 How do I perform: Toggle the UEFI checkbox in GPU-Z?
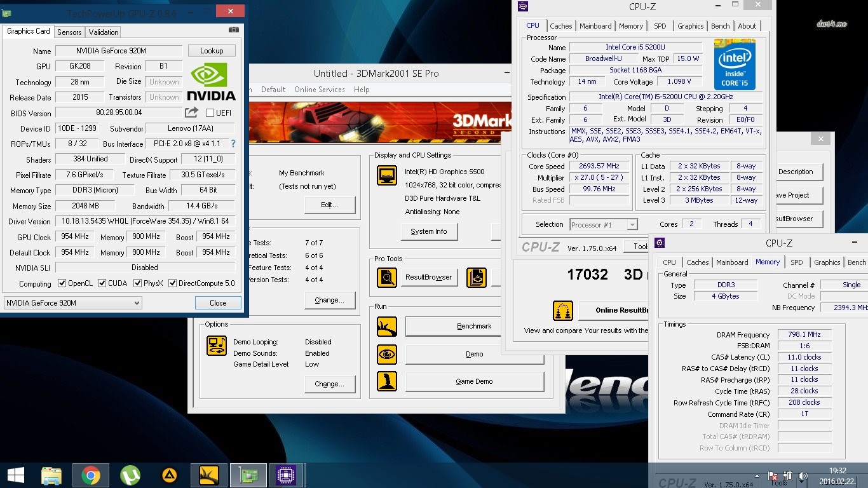[210, 113]
